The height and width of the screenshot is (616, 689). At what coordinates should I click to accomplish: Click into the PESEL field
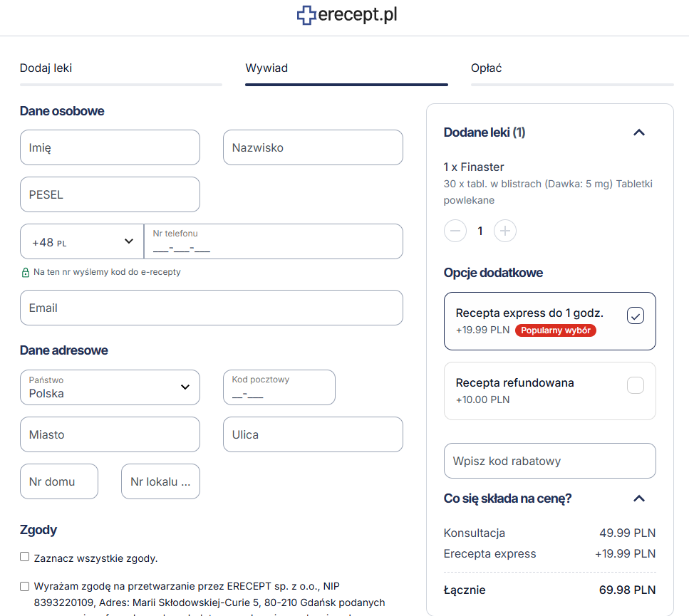(110, 194)
